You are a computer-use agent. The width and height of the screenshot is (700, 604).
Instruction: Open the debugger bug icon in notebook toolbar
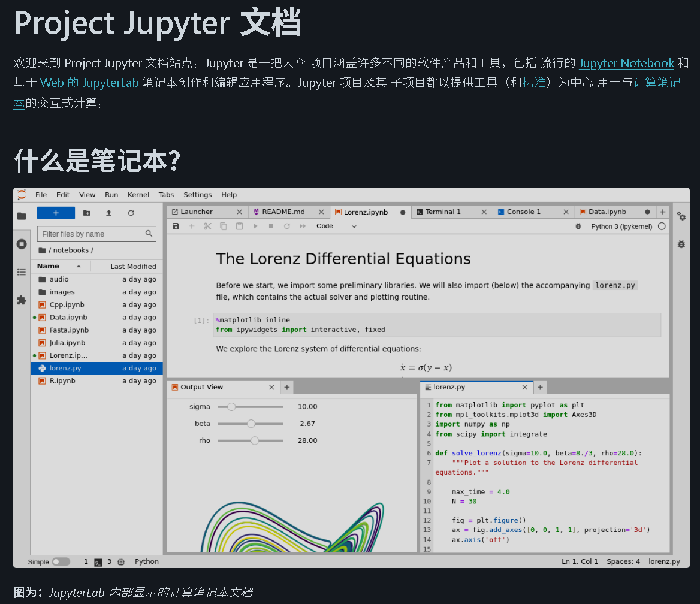point(578,226)
